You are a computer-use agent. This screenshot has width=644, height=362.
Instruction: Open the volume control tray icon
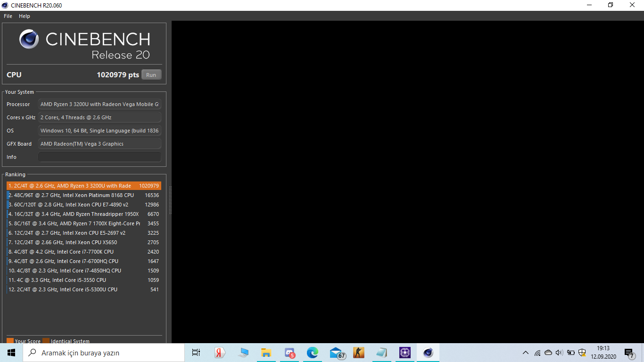(560, 353)
